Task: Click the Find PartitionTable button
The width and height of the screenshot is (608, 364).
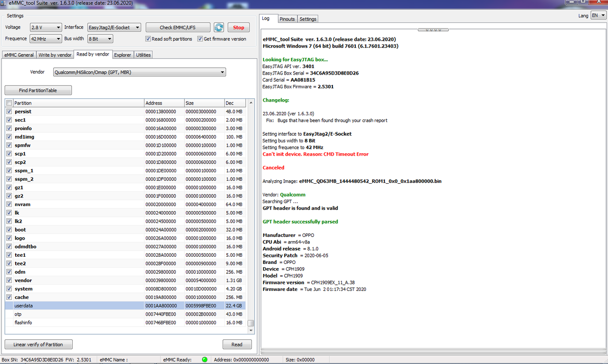Action: [38, 90]
